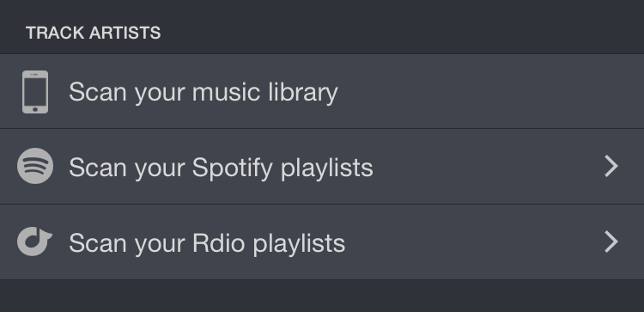Tap the home button on phone icon
Viewport: 644px width, 312px height.
click(x=35, y=109)
